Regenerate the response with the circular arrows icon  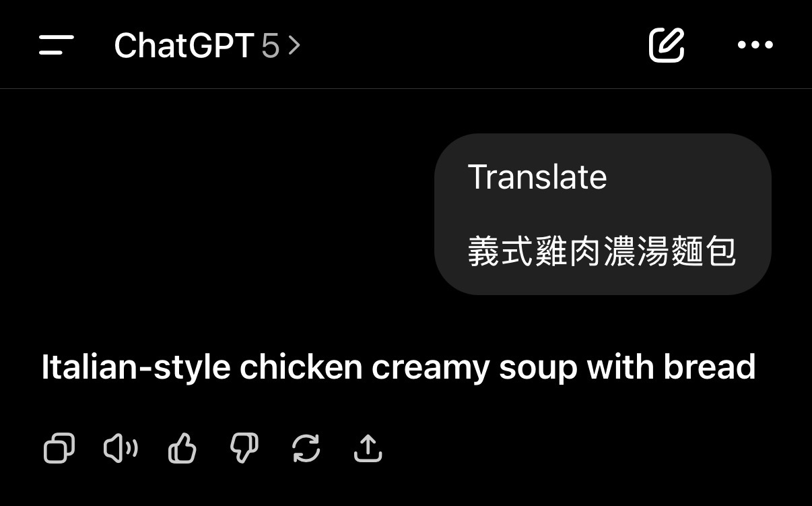pyautogui.click(x=306, y=448)
